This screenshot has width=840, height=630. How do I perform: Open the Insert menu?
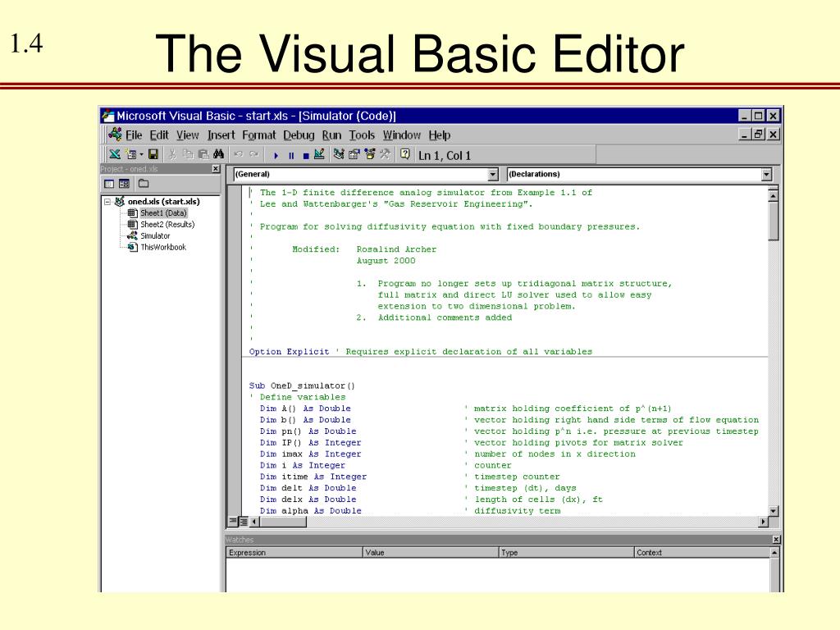click(x=220, y=135)
